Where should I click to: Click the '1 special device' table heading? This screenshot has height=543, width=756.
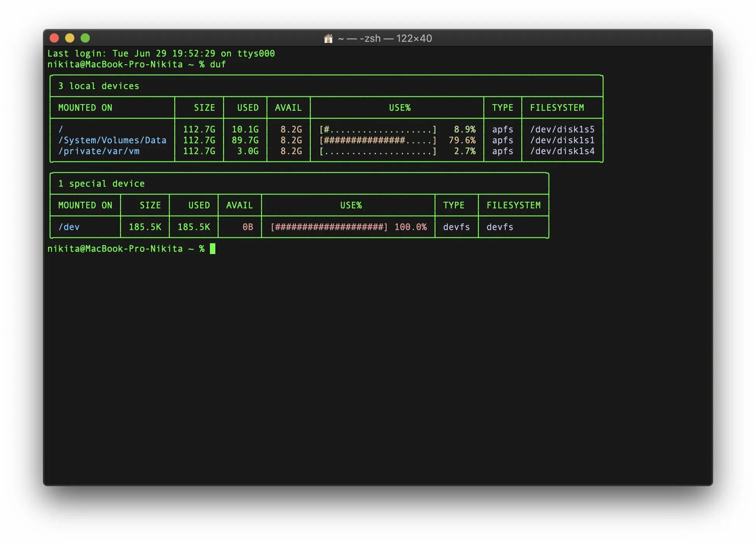[101, 184]
